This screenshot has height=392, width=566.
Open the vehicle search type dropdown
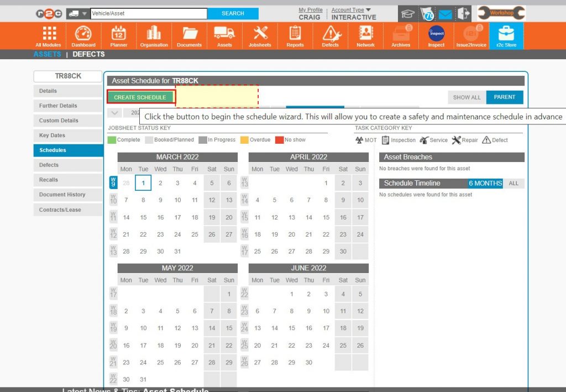tap(77, 12)
